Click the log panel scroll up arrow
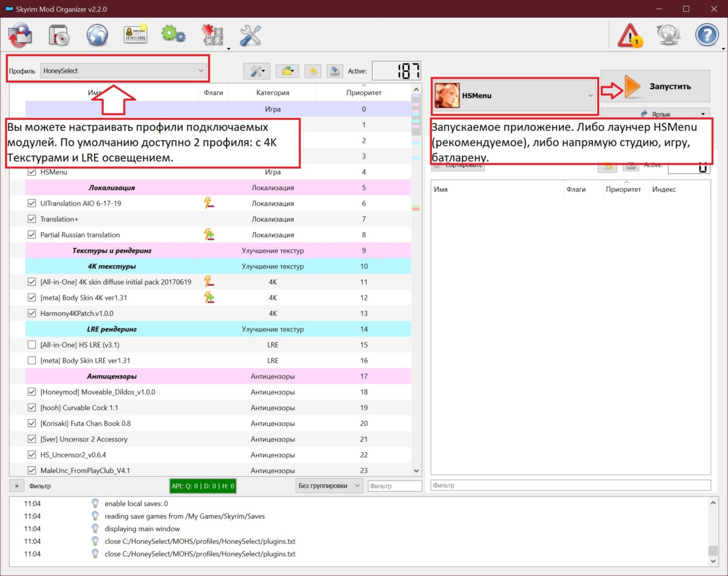Viewport: 728px width, 576px height. (713, 503)
